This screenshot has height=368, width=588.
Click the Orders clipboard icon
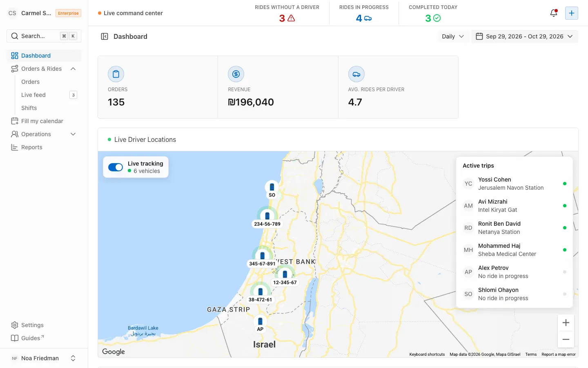(116, 74)
